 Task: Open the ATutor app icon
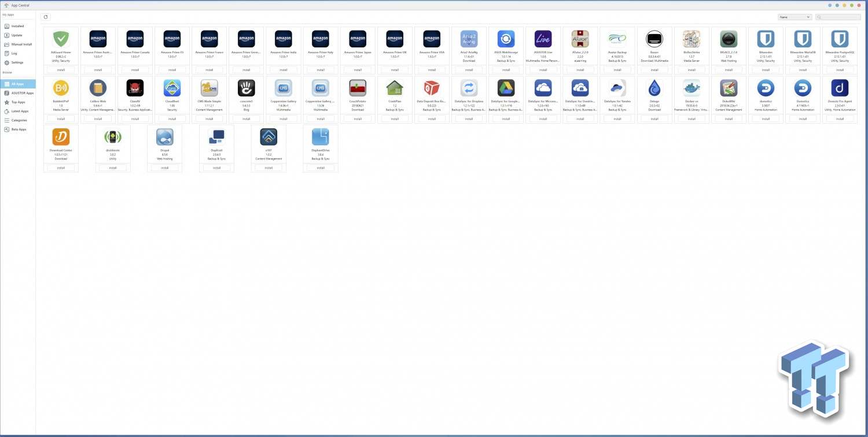tap(580, 39)
